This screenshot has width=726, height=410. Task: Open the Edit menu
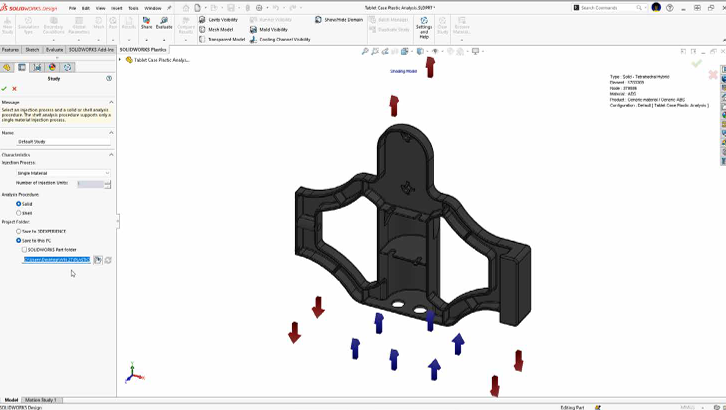(x=86, y=8)
